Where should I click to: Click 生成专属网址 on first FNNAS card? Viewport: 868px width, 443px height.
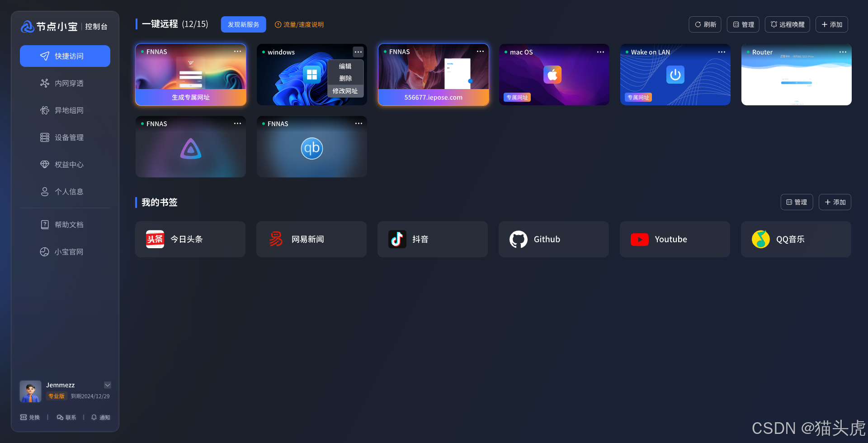(191, 97)
